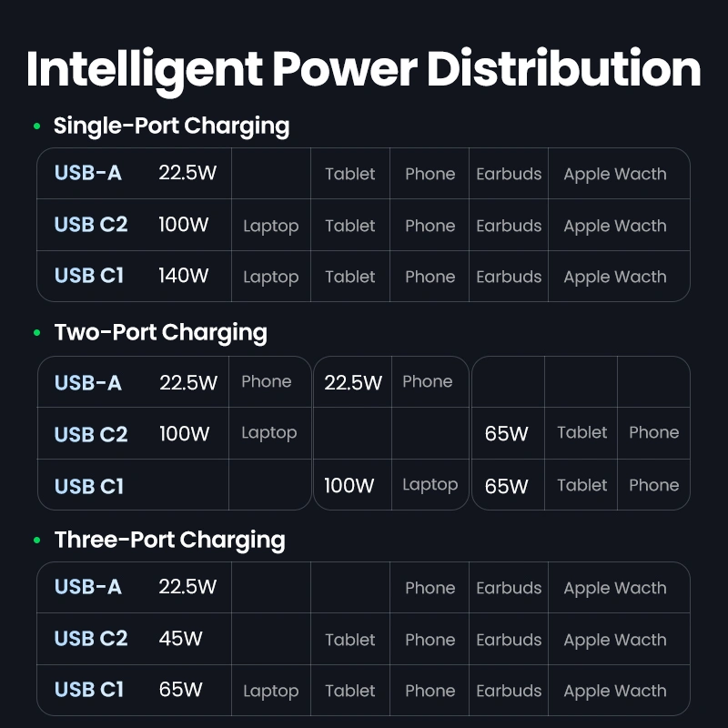Viewport: 728px width, 728px height.
Task: Click the 45W value in Three-Port Charging
Action: (180, 639)
